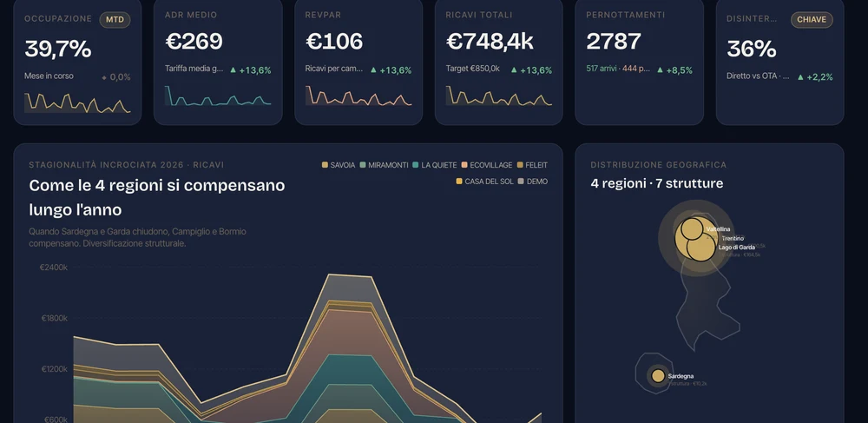Toggle LA QUIETE series in chart legend
Image resolution: width=868 pixels, height=423 pixels.
point(435,165)
